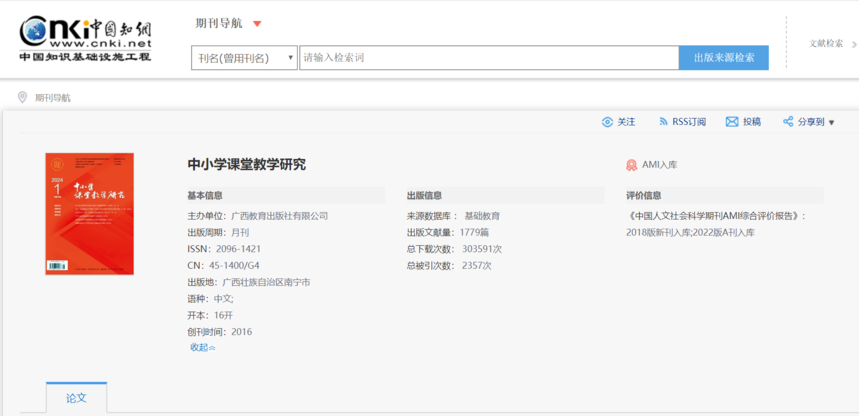Click the 总下载次数 value 303591次
The width and height of the screenshot is (859, 416).
(482, 249)
